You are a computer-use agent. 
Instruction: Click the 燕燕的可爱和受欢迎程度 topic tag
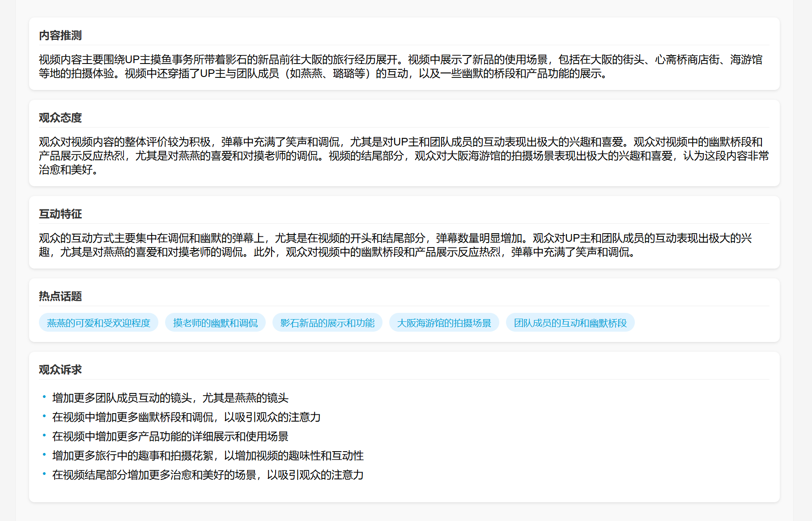pyautogui.click(x=98, y=323)
